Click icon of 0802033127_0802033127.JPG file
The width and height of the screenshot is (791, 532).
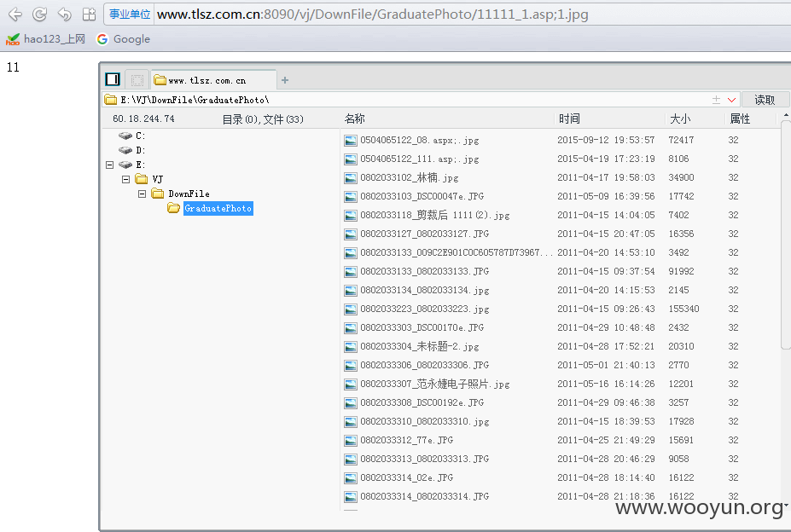[x=351, y=234]
